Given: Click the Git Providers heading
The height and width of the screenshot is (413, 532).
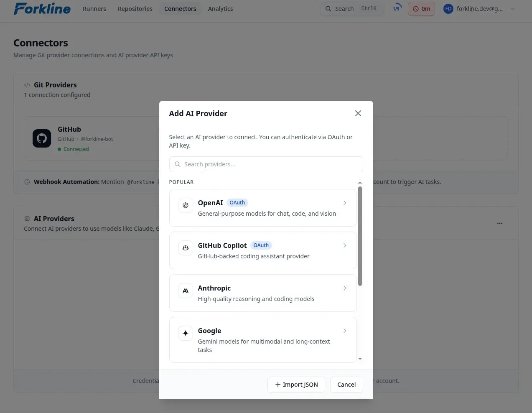Looking at the screenshot, I should click(x=55, y=85).
